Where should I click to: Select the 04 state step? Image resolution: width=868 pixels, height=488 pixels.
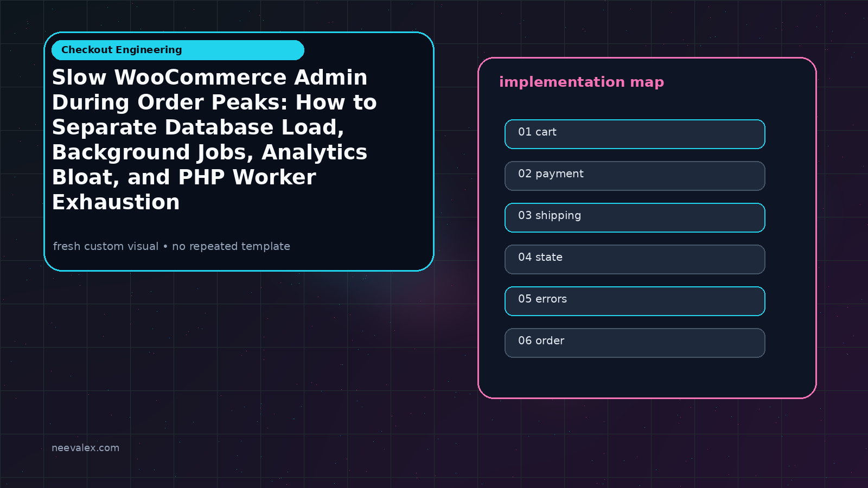point(635,259)
